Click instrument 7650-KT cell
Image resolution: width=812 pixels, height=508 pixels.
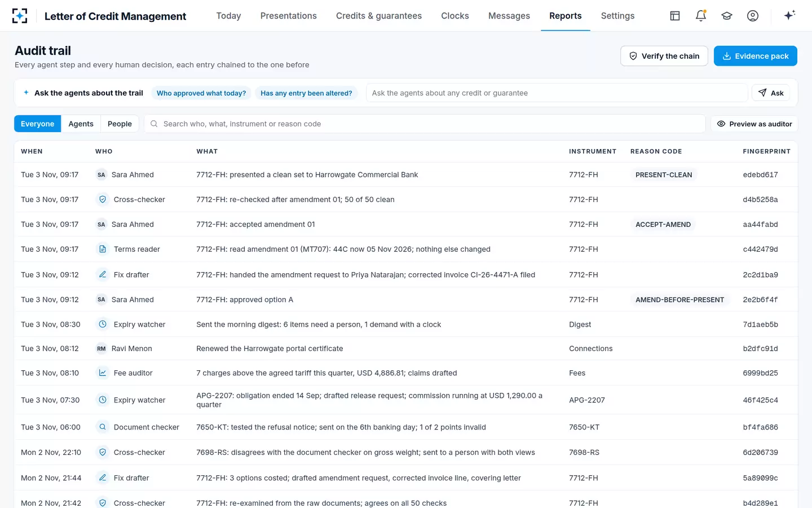(x=584, y=427)
